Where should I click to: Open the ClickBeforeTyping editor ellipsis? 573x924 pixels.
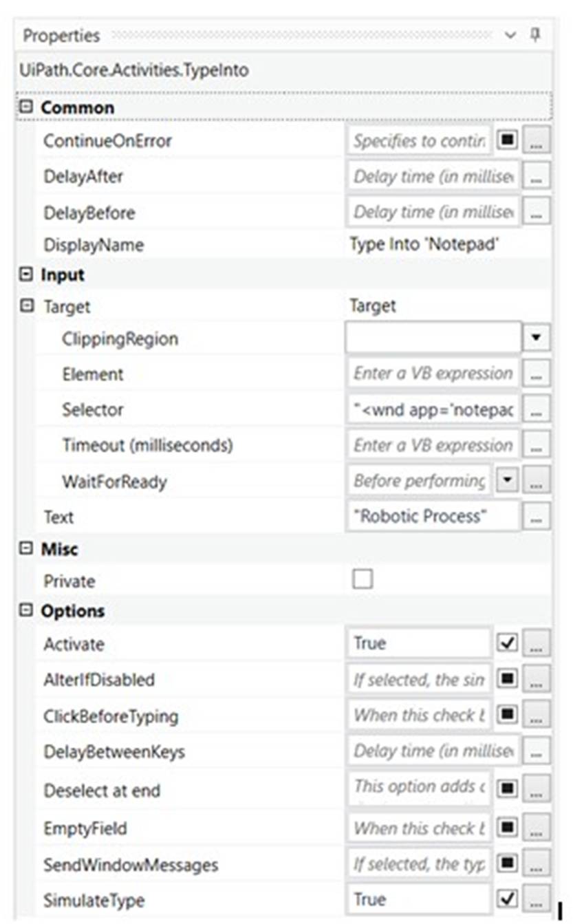(539, 714)
